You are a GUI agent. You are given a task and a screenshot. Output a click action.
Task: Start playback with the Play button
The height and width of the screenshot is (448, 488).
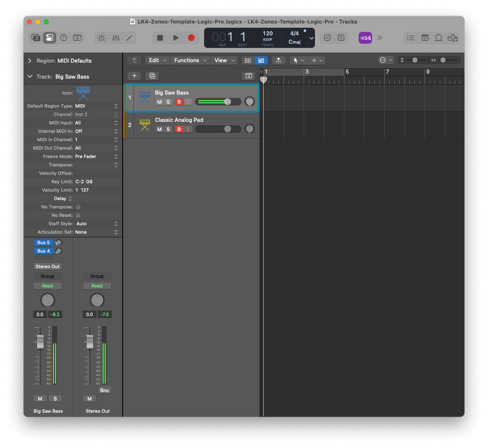(x=176, y=38)
